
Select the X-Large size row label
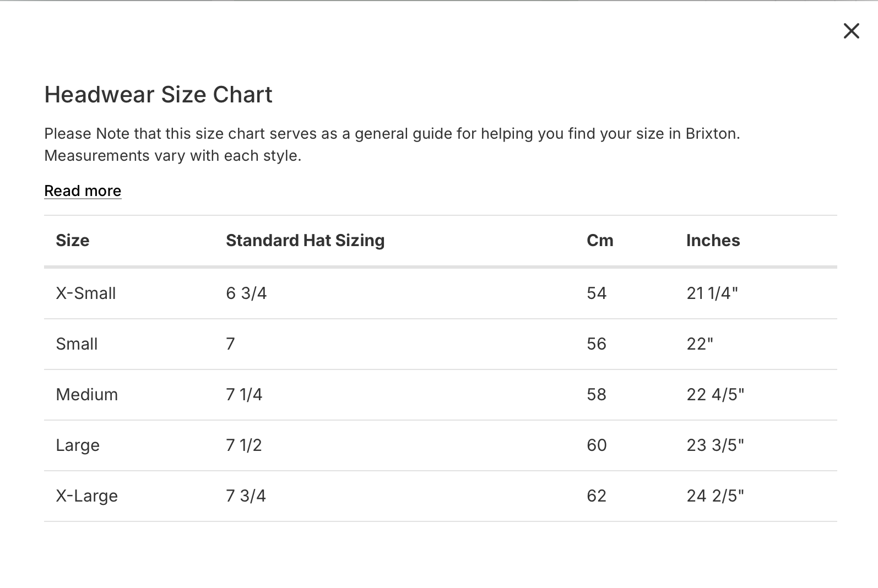[x=87, y=496]
